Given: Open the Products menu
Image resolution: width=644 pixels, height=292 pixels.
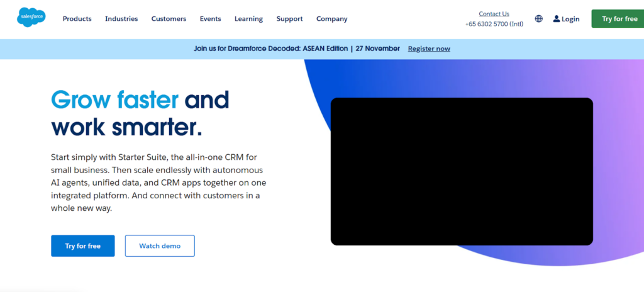Looking at the screenshot, I should tap(77, 19).
